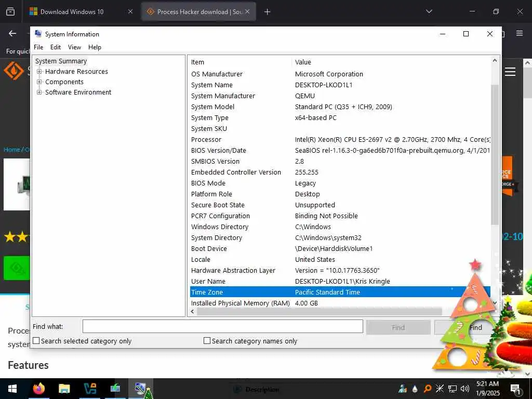Click the Close Find button
This screenshot has height=399, width=532.
[467, 327]
